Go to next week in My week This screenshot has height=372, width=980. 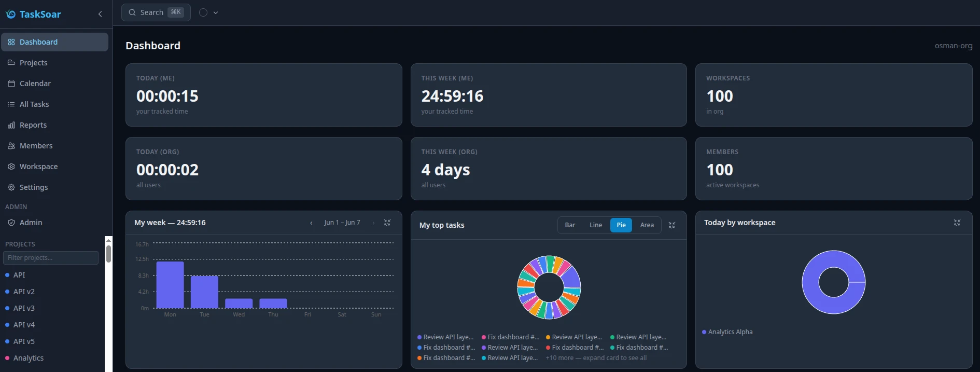click(373, 223)
